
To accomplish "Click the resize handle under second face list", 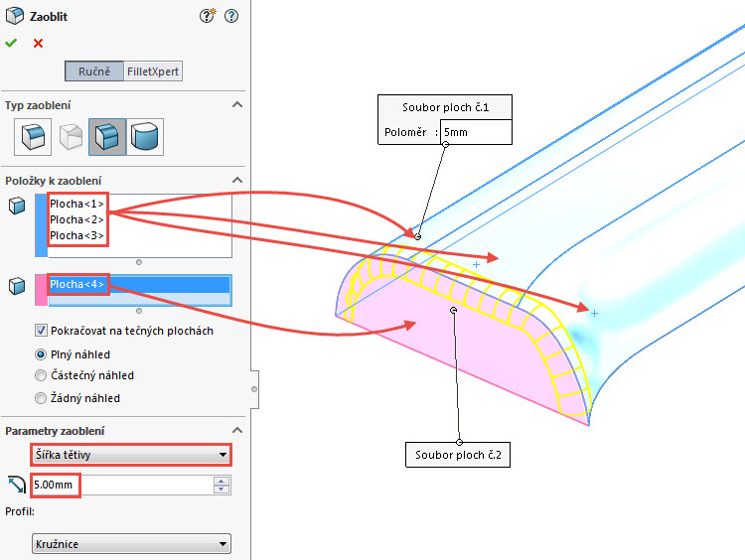I will (x=139, y=311).
